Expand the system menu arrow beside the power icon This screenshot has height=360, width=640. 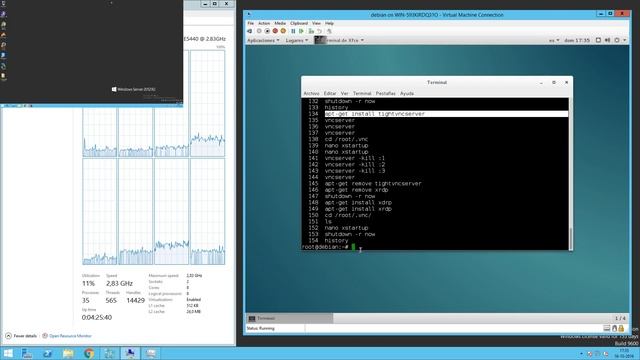coord(624,40)
